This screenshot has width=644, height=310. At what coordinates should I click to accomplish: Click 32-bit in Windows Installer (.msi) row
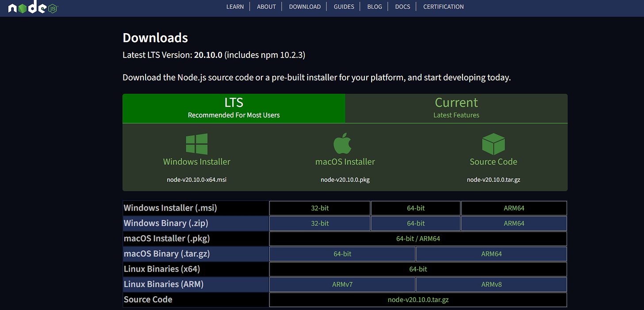point(320,208)
